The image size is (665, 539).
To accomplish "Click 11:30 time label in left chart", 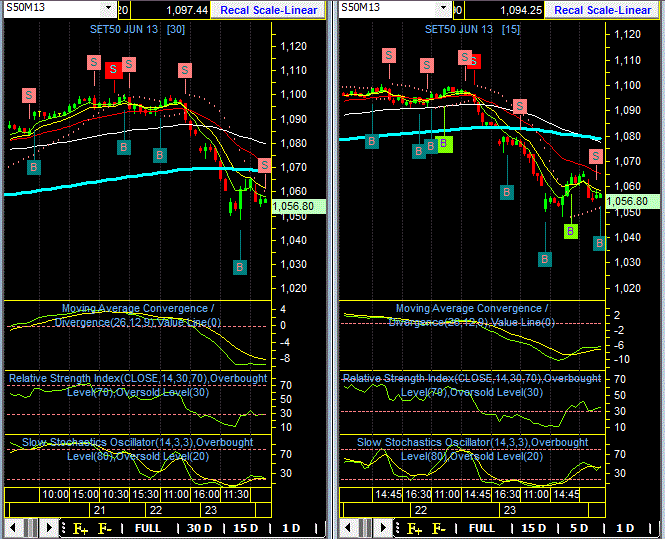I will click(x=236, y=494).
